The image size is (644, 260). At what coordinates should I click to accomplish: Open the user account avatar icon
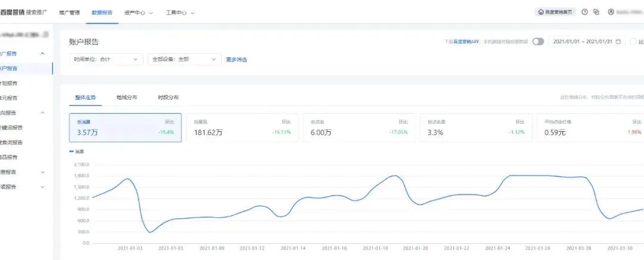611,12
